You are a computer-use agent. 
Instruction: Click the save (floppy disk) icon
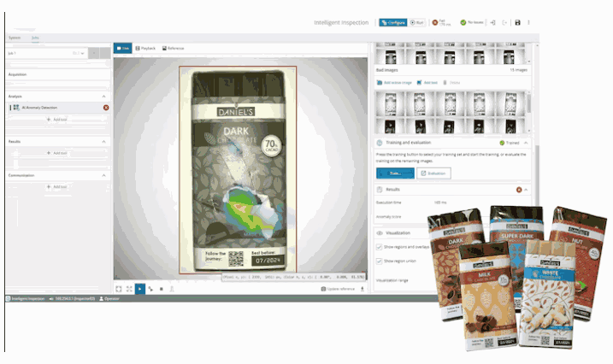[517, 22]
